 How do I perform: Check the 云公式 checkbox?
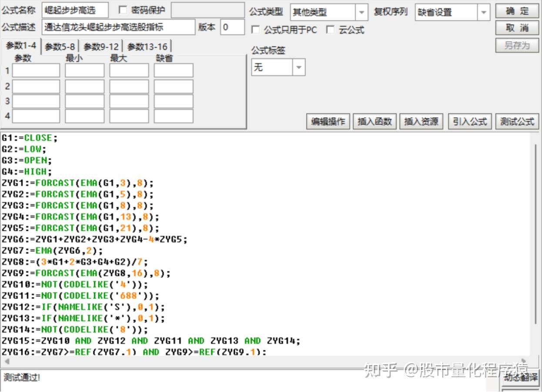[x=330, y=30]
